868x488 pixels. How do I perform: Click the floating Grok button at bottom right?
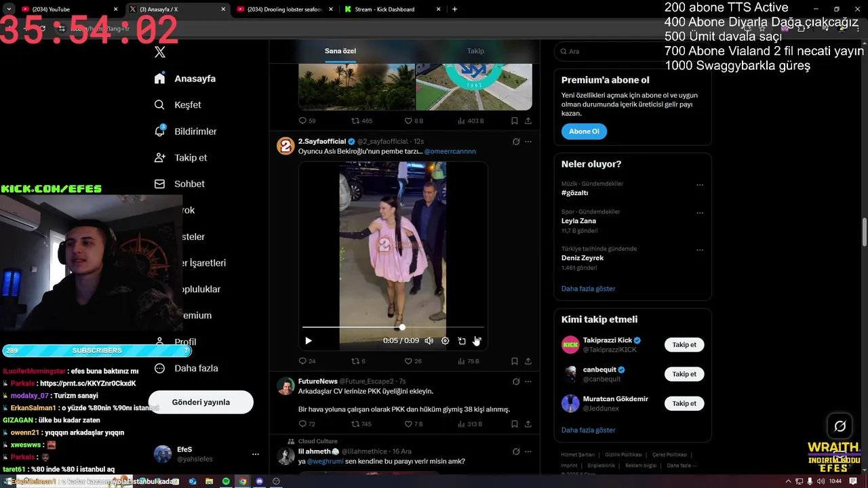(x=840, y=426)
